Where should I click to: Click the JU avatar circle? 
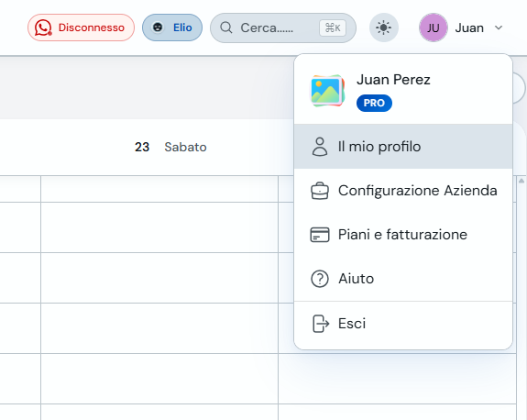coord(434,28)
